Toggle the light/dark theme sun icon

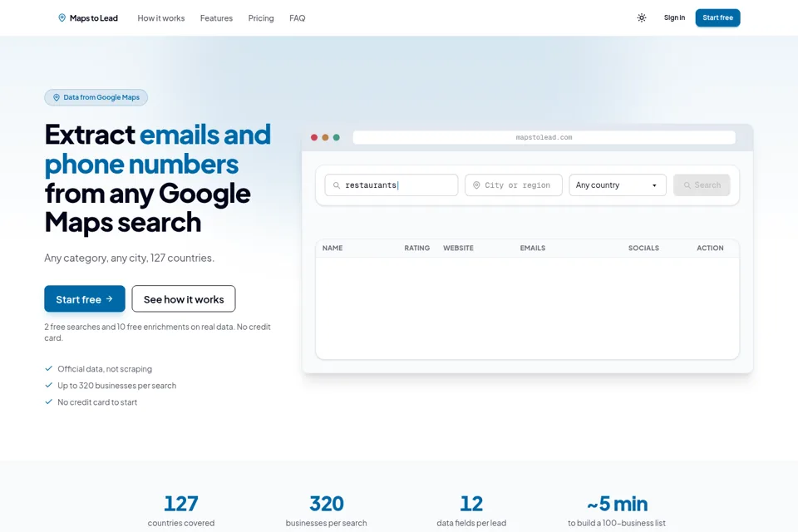pos(642,17)
